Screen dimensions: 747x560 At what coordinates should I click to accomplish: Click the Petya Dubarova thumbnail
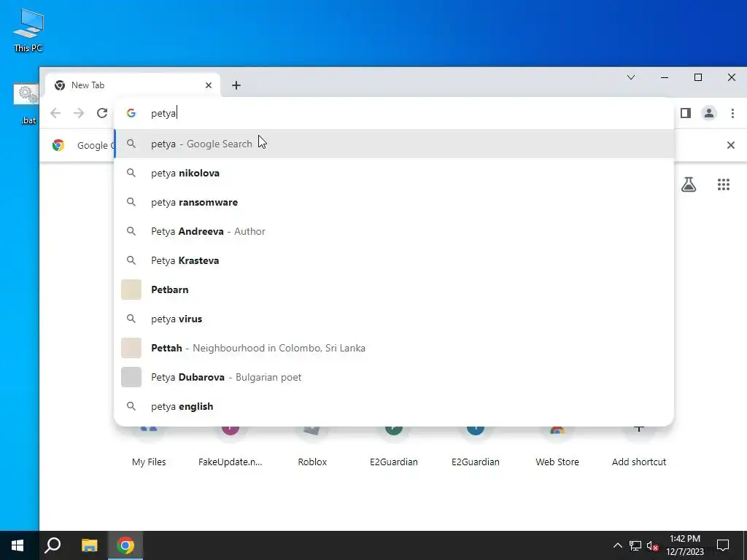131,377
